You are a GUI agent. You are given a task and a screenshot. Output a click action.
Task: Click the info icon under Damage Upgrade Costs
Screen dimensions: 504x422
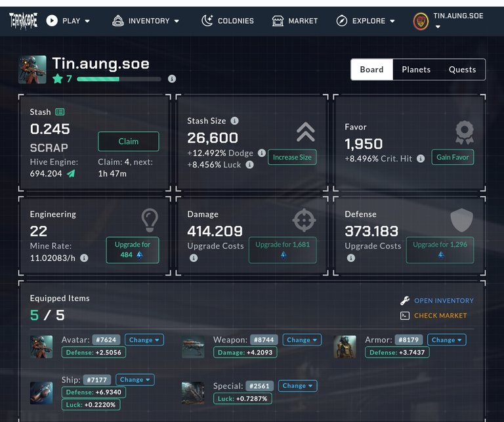tap(194, 258)
